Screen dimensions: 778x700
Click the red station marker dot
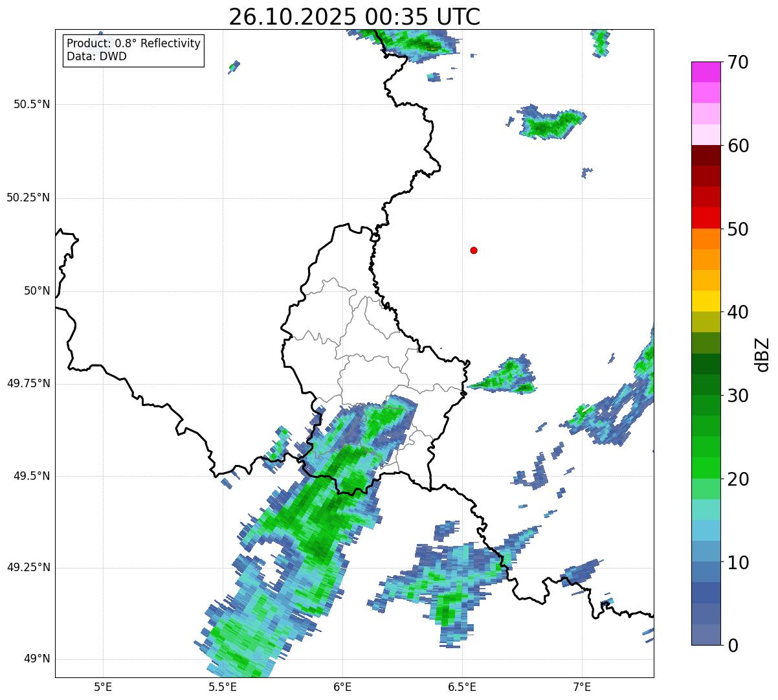[x=474, y=250]
